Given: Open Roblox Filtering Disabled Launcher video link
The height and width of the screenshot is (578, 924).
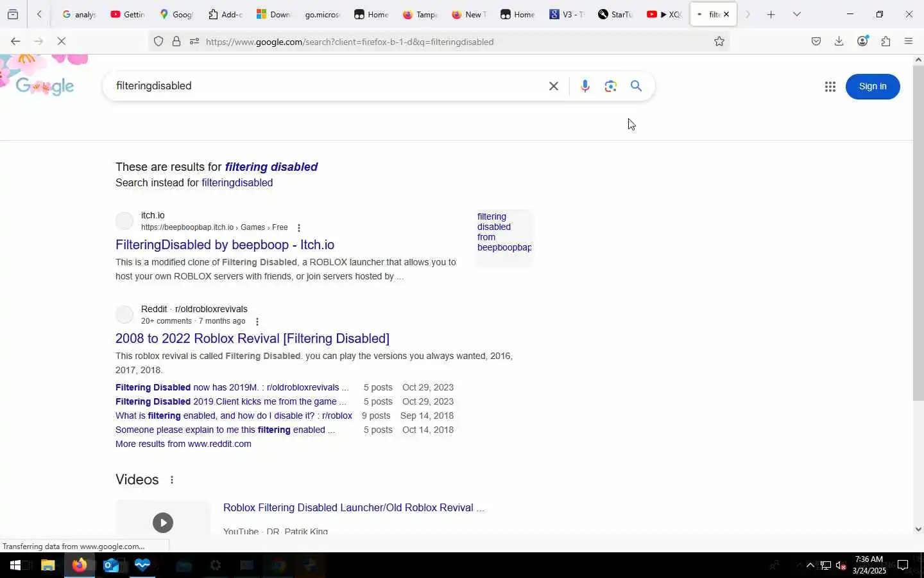Looking at the screenshot, I should [x=354, y=507].
